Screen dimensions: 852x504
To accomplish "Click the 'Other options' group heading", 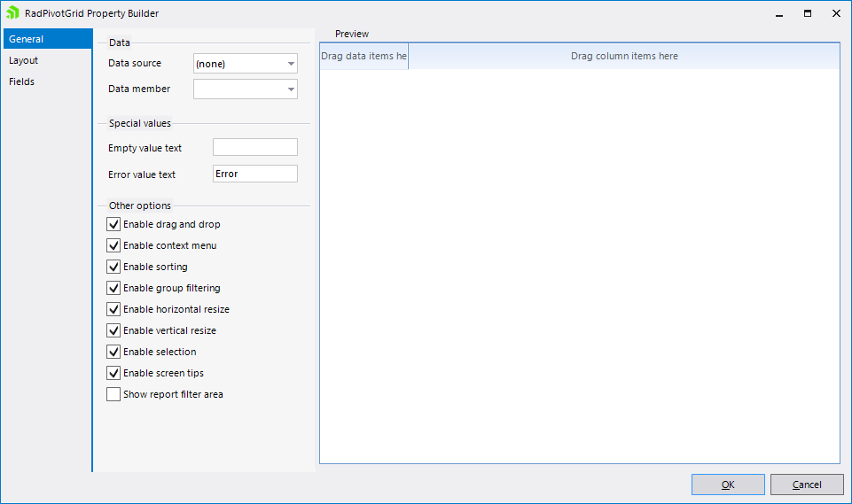I will [x=140, y=205].
